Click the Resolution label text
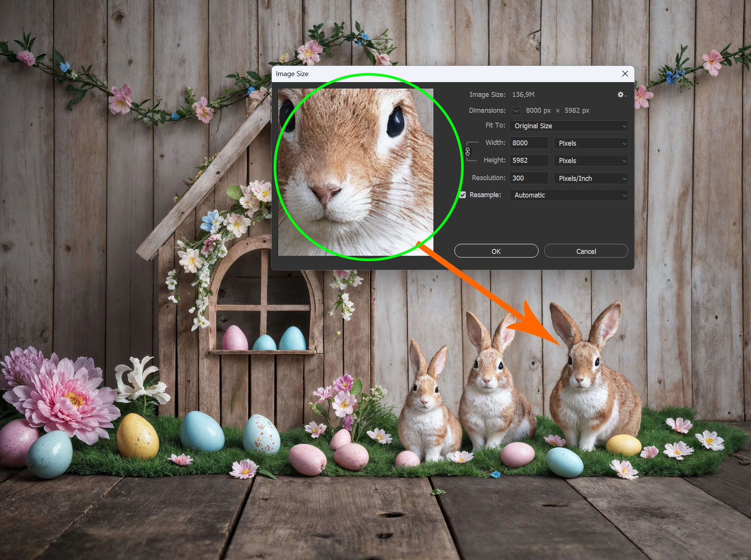Image resolution: width=751 pixels, height=560 pixels. [488, 178]
